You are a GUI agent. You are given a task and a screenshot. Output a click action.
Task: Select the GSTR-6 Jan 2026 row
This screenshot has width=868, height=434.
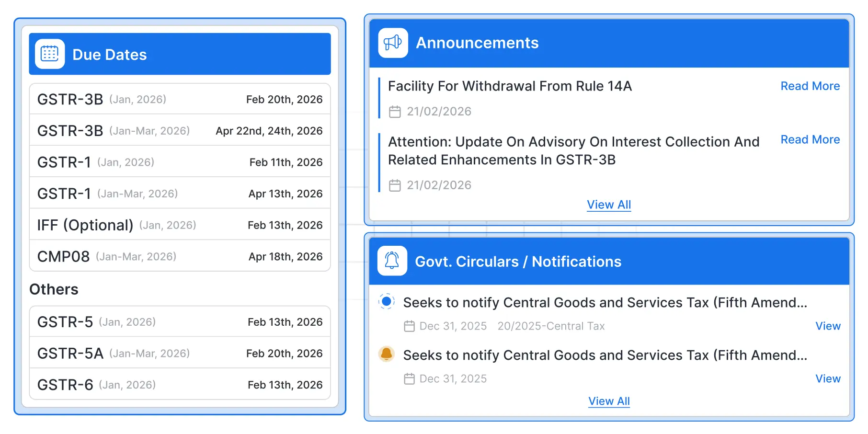[180, 384]
